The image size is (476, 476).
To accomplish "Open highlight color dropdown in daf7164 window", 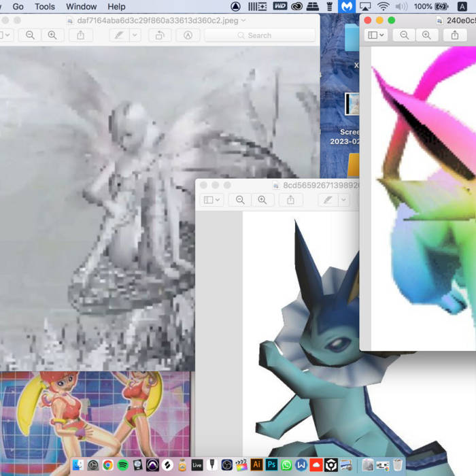I will tap(135, 35).
